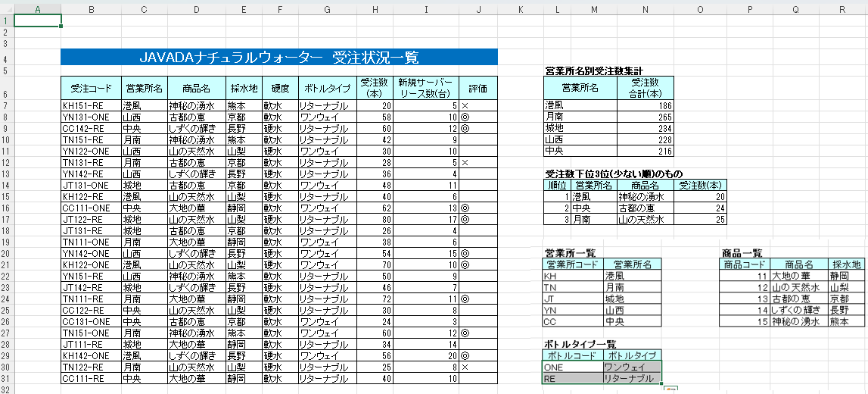The image size is (868, 394).
Task: Click order code TN151-RE
Action: click(92, 139)
